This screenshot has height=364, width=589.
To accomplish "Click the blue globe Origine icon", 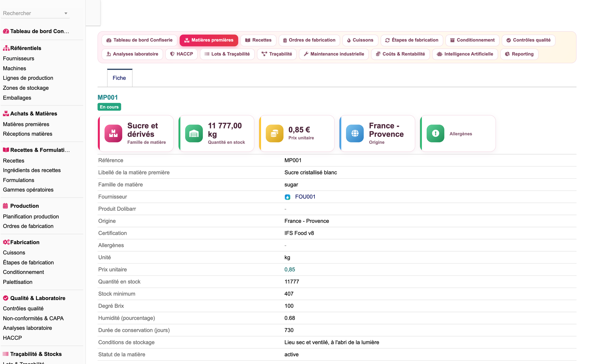I will [x=355, y=133].
